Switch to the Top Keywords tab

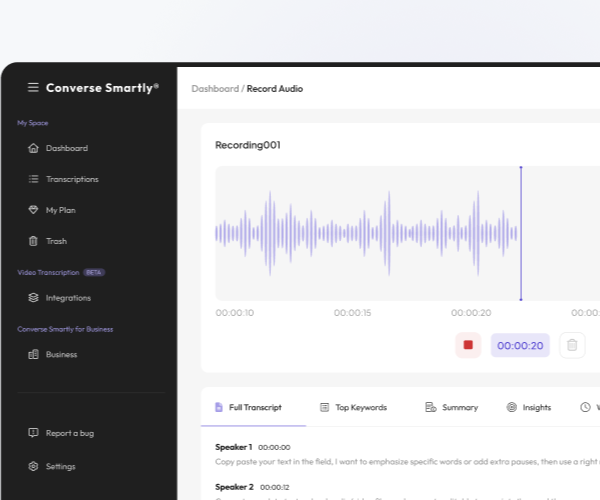[x=353, y=407]
